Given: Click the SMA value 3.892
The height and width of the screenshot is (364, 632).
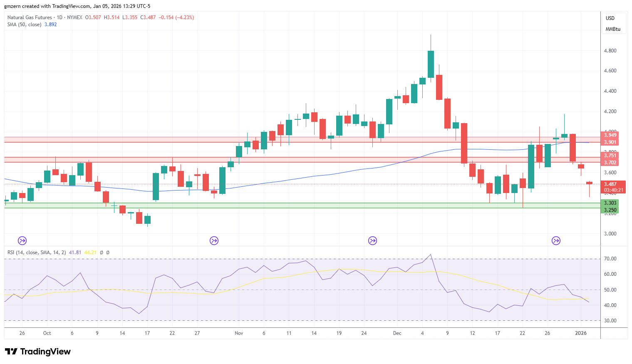Looking at the screenshot, I should (x=51, y=25).
